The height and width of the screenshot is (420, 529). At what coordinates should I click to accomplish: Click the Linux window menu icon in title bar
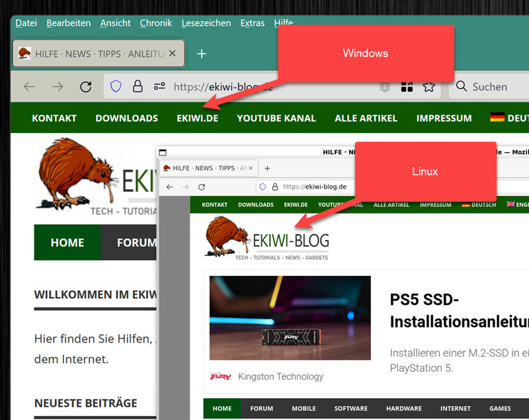tap(163, 153)
